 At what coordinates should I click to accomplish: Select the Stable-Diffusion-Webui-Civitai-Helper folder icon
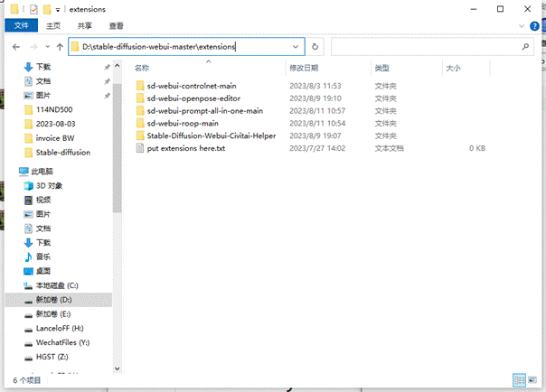140,136
